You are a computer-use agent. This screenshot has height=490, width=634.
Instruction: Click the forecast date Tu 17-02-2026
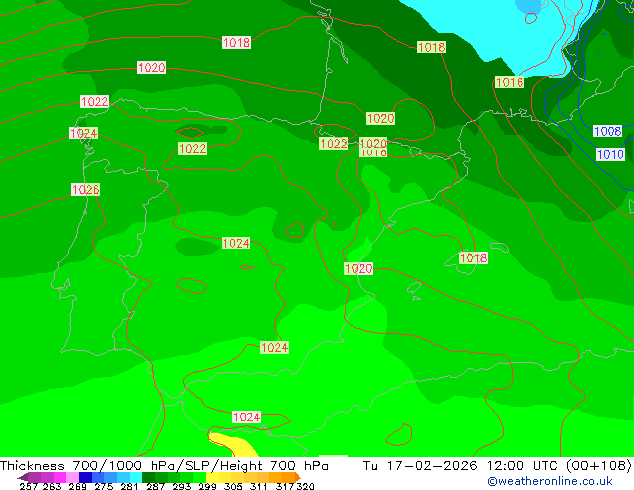420,466
